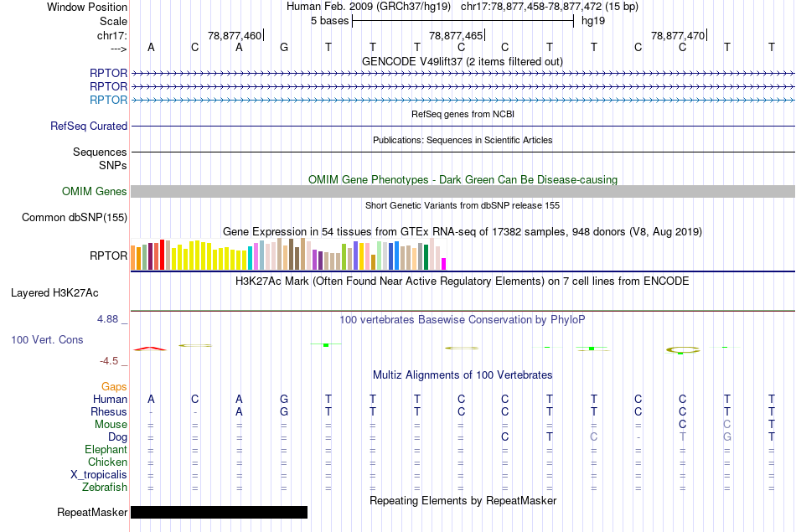
Task: Select the Chicken species label
Action: click(x=107, y=462)
